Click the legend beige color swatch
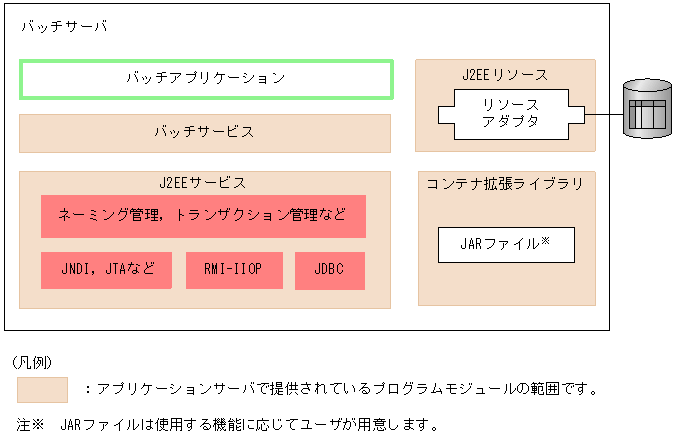Viewport: 688px width, 440px height. click(42, 389)
